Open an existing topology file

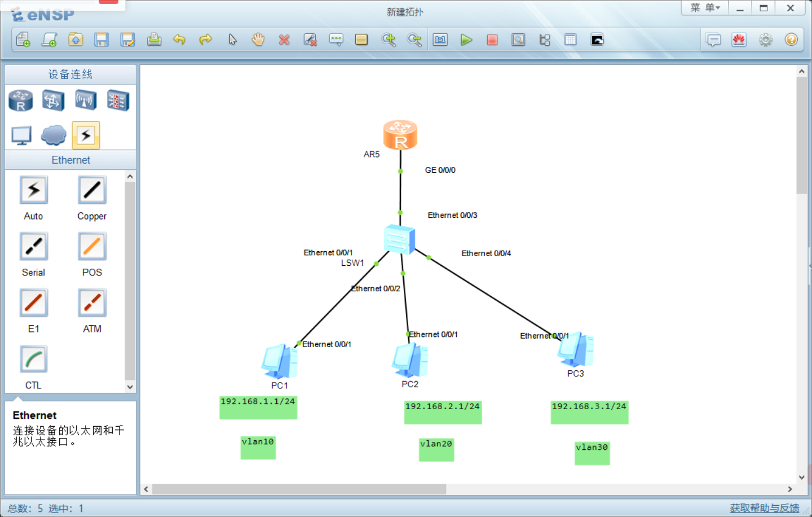76,40
